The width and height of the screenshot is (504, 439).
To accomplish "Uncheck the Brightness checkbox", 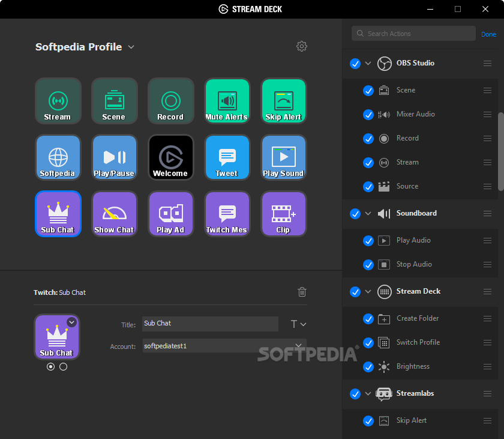I will pos(368,367).
